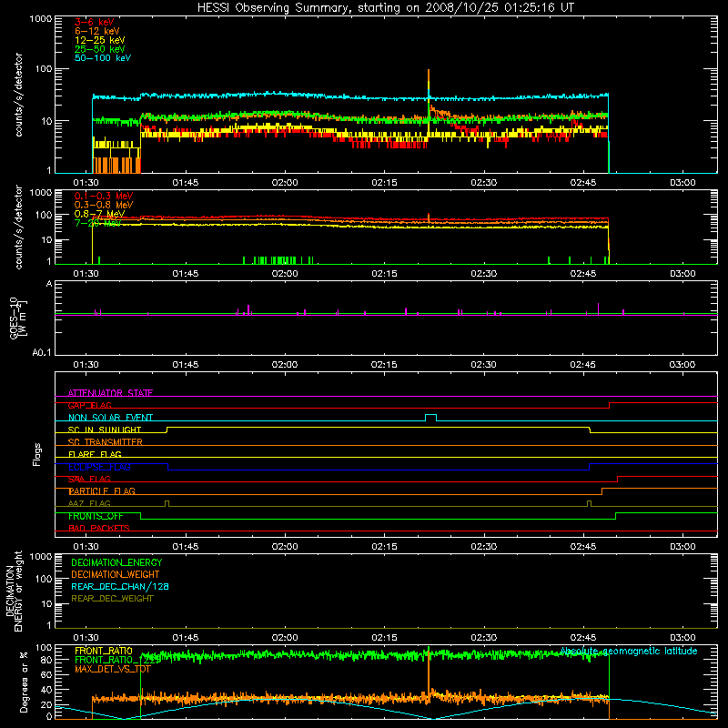This screenshot has height=728, width=728.
Task: Select the 02:15 time tick under the Flags panel
Action: pyautogui.click(x=384, y=547)
